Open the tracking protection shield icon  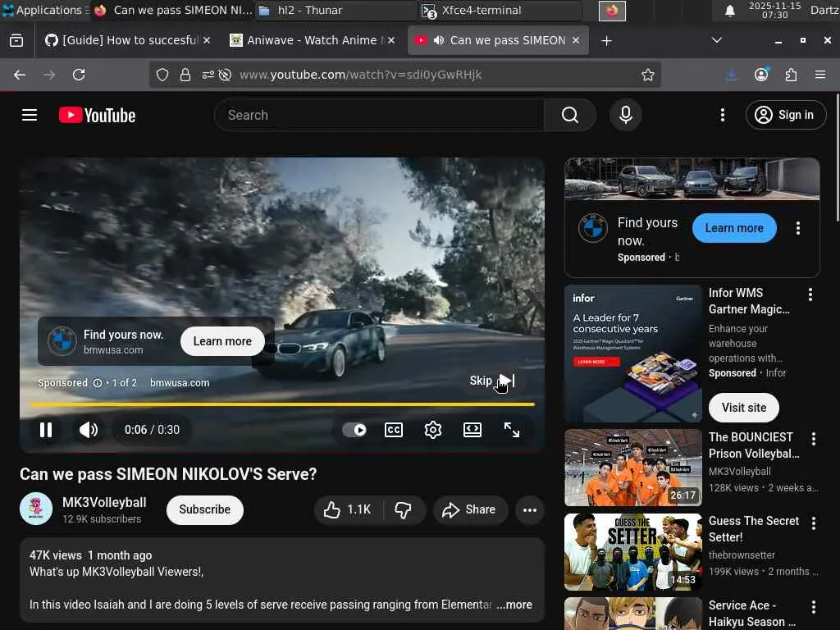coord(162,75)
